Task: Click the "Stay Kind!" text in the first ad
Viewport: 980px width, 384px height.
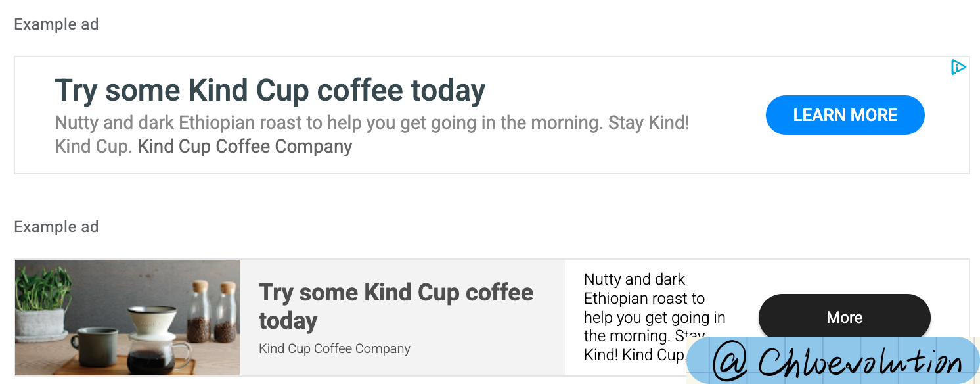Action: [649, 123]
